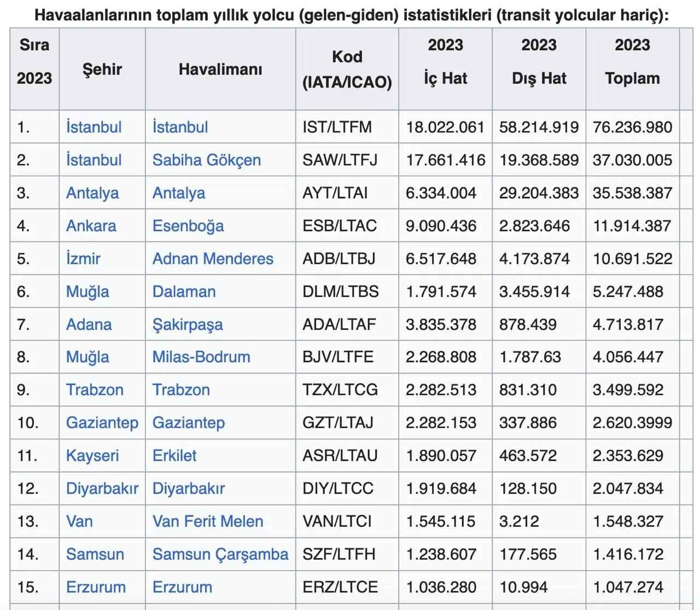This screenshot has height=610, width=700.
Task: Select the GZT/LTAJ code cell
Action: pos(347,422)
